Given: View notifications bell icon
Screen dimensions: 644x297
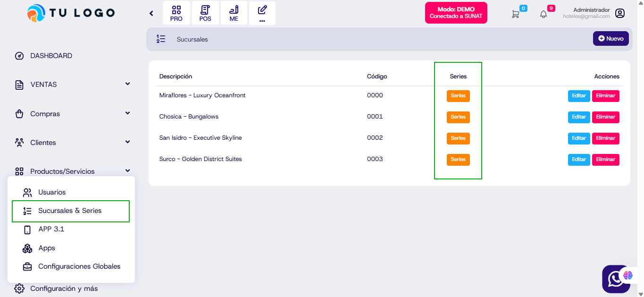Looking at the screenshot, I should pos(544,14).
